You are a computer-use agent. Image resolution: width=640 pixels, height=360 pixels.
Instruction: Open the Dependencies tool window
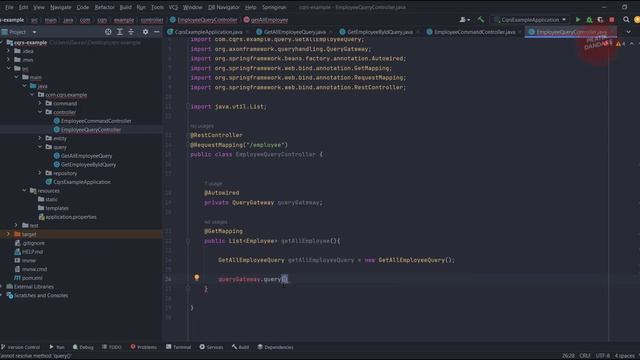click(x=276, y=347)
